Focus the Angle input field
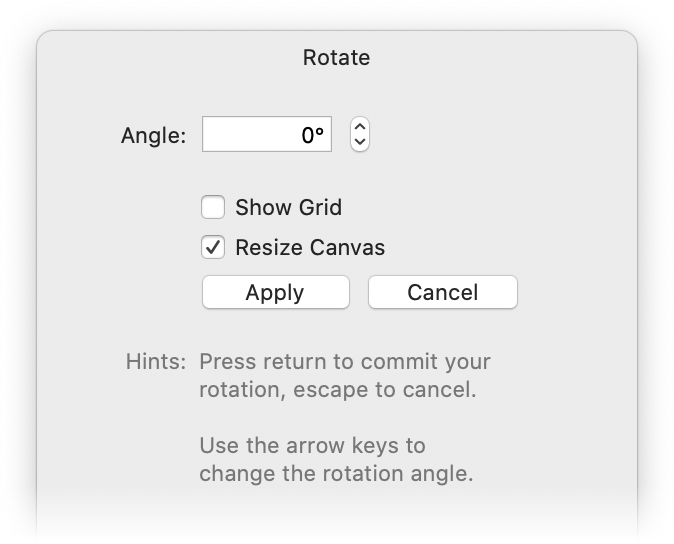This screenshot has width=674, height=544. coord(268,135)
